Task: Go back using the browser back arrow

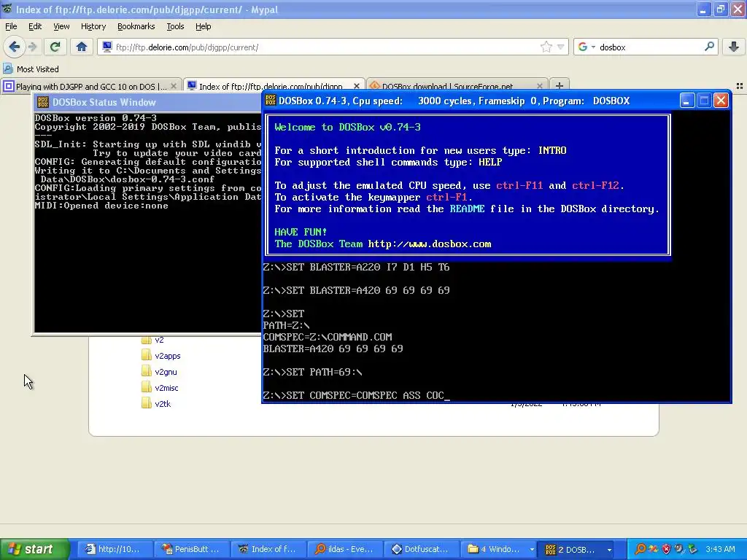Action: tap(14, 47)
